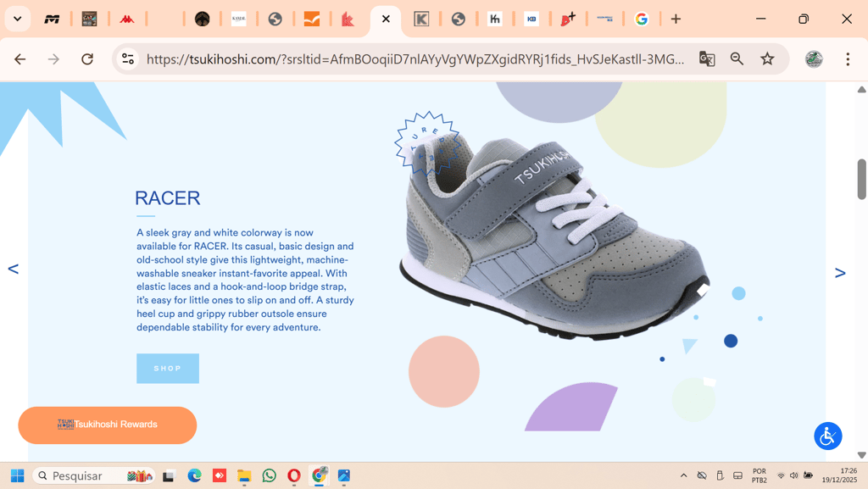The height and width of the screenshot is (489, 868).
Task: Switch to the red Kappa logo tab
Action: (x=127, y=19)
